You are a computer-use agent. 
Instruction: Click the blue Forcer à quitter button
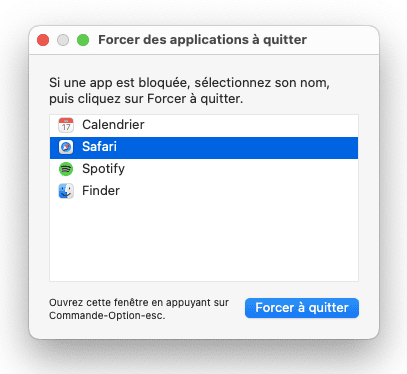pos(302,308)
